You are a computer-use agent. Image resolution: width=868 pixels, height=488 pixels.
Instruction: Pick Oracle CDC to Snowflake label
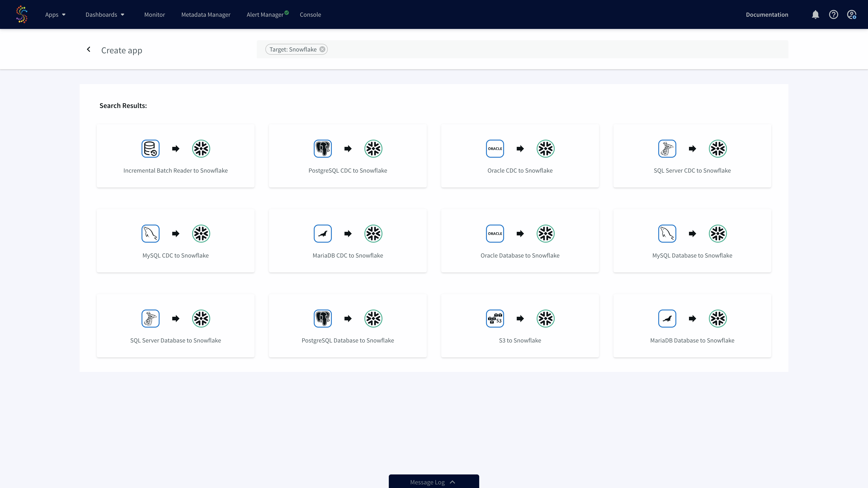pyautogui.click(x=520, y=170)
